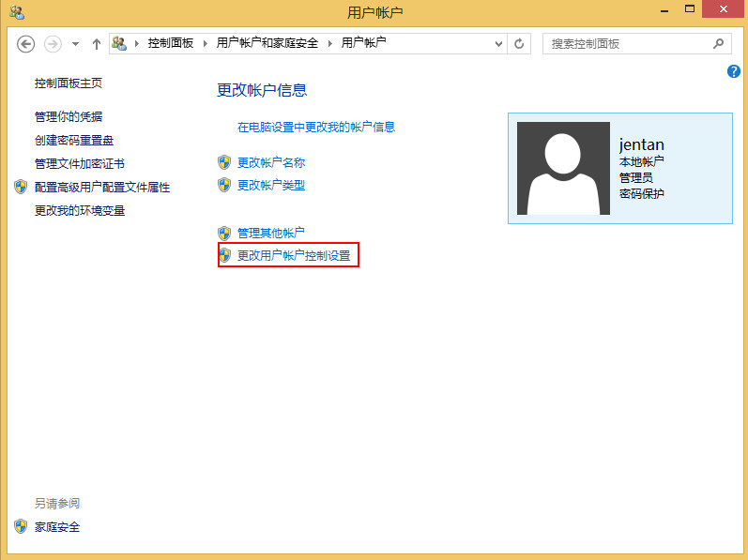
Task: Click the refresh button beside address bar
Action: click(x=520, y=43)
